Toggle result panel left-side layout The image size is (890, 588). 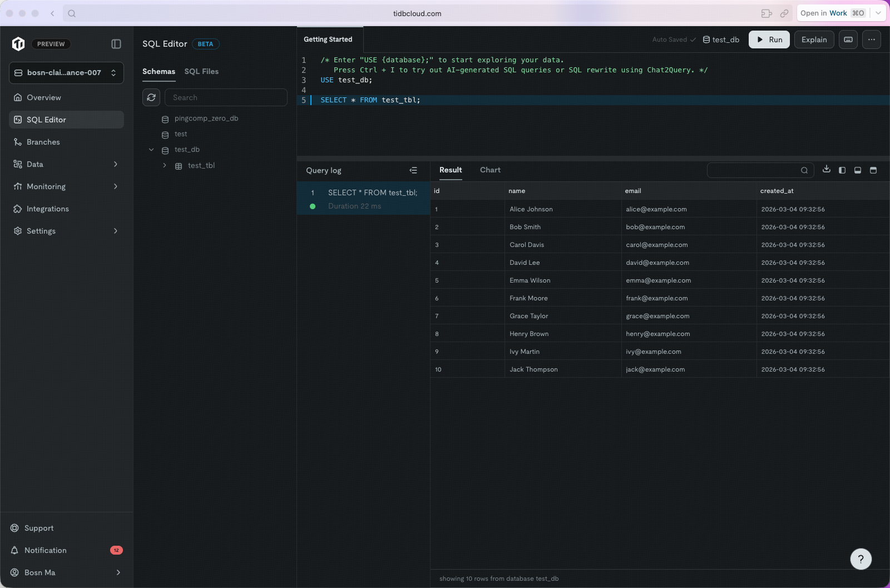pyautogui.click(x=842, y=170)
